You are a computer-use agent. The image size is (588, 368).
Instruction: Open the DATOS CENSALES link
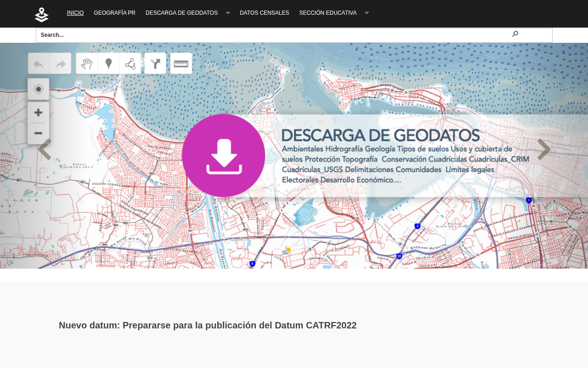[264, 13]
